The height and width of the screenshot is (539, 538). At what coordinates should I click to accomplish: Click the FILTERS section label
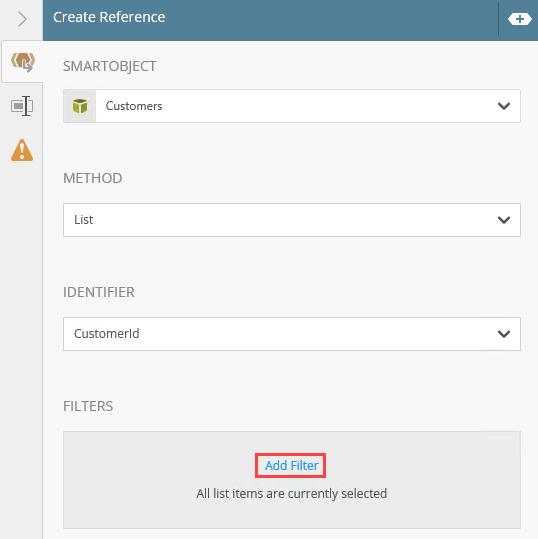pyautogui.click(x=88, y=406)
